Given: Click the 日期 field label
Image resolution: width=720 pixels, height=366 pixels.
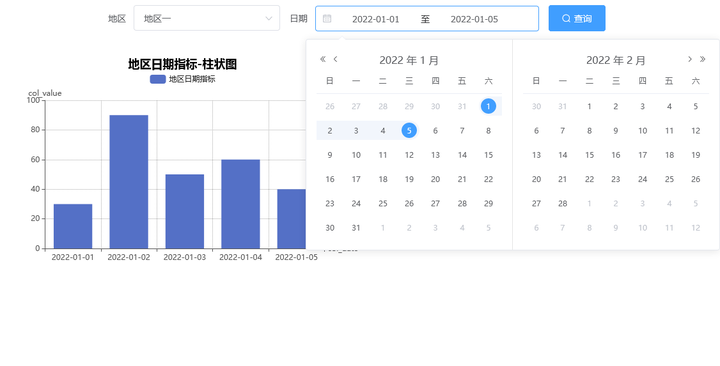Looking at the screenshot, I should point(298,19).
